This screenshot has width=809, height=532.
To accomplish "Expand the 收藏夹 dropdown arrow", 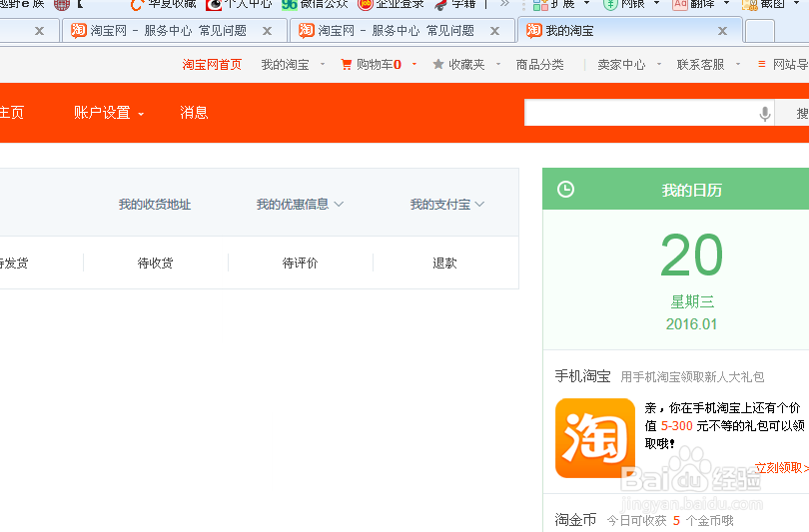I will [x=498, y=65].
